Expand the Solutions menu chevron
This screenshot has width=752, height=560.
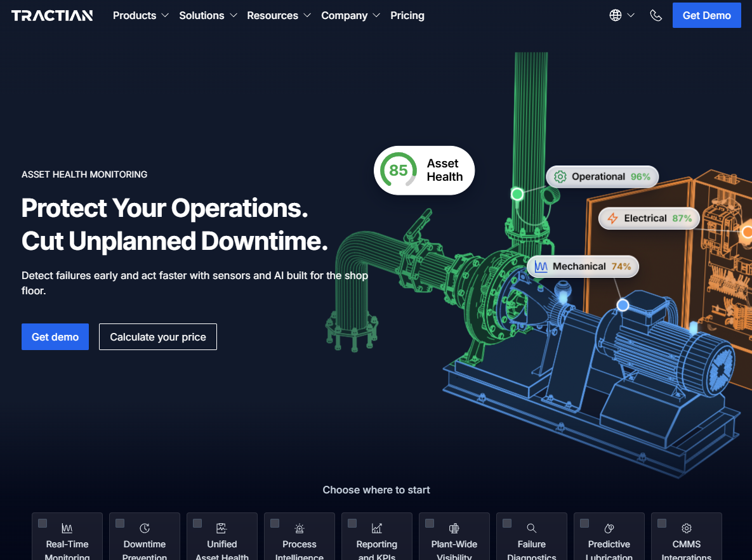click(x=234, y=15)
